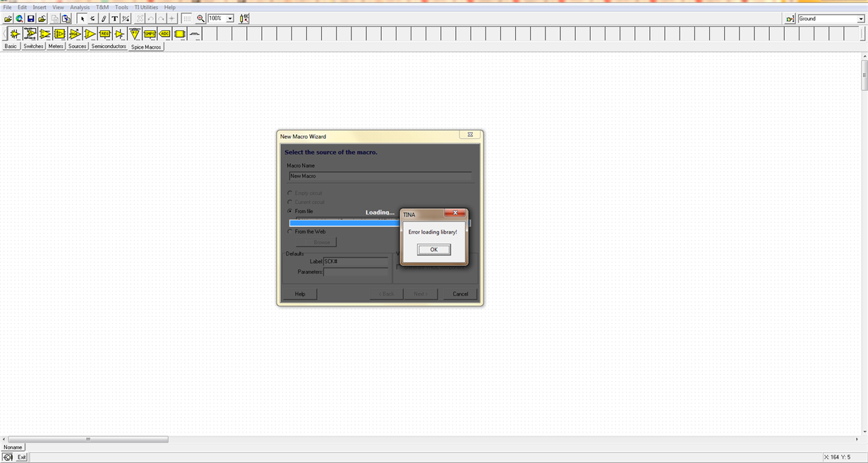
Task: Click the Back button in wizard
Action: coord(386,294)
